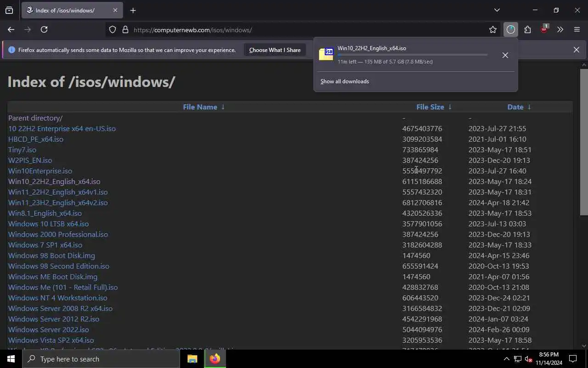Cancel the Win10_22H2_English_x64.iso download

505,55
